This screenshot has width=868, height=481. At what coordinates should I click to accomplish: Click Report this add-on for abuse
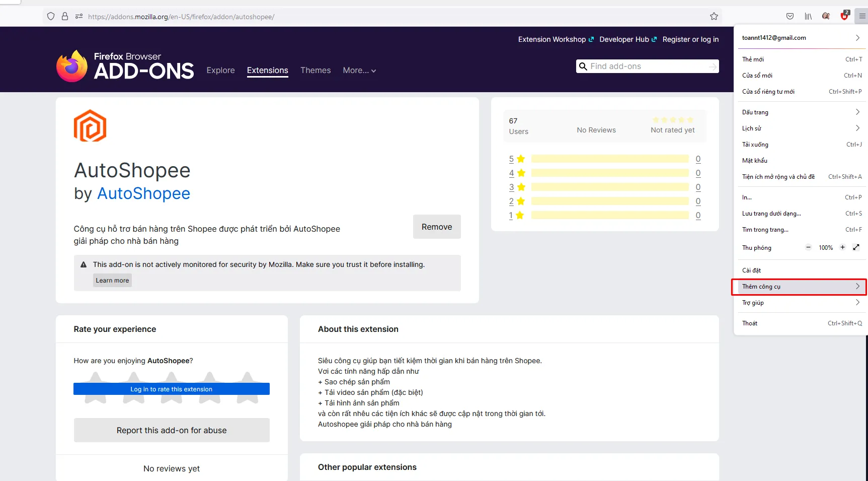172,430
